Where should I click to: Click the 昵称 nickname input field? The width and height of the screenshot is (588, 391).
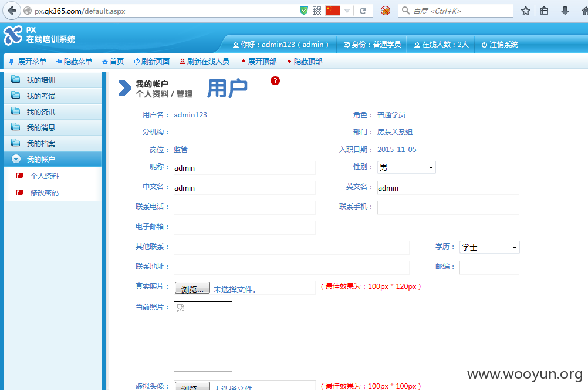pyautogui.click(x=245, y=168)
